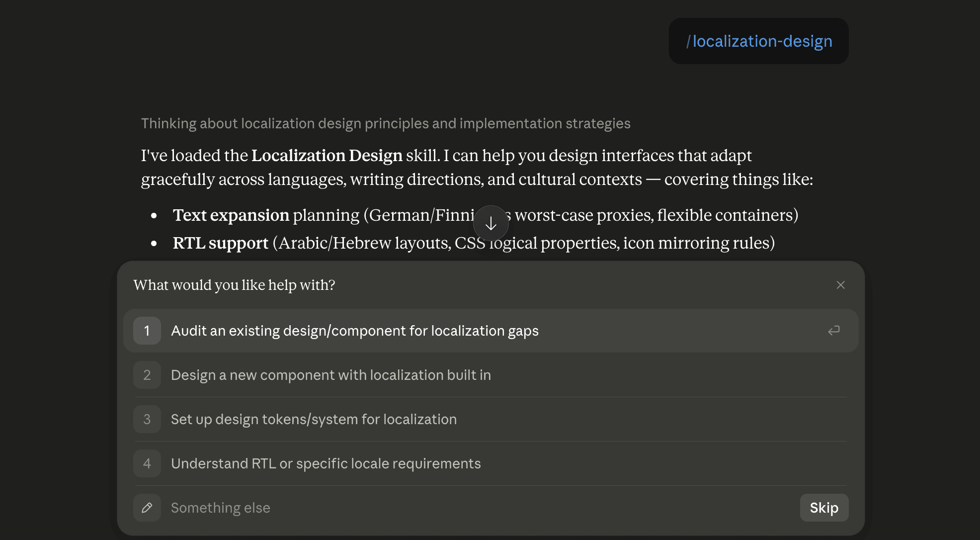The height and width of the screenshot is (540, 980).
Task: Click the What would you like help with? heading
Action: pyautogui.click(x=235, y=285)
